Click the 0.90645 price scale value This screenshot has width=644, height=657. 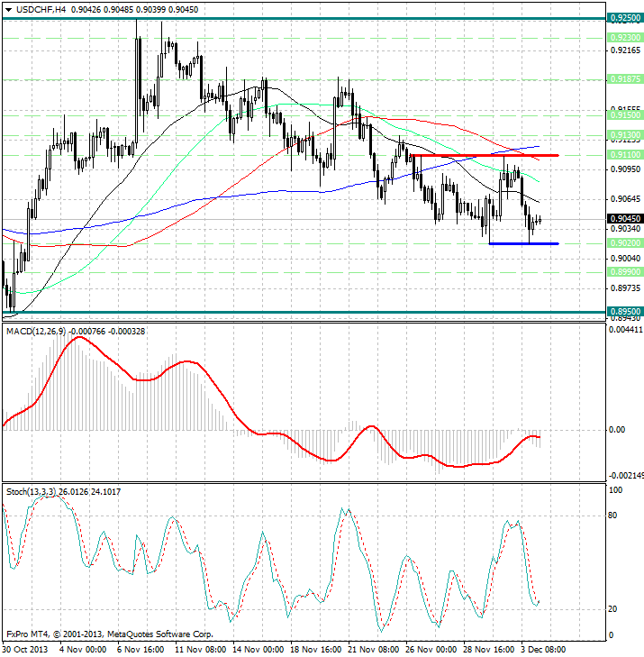pyautogui.click(x=626, y=198)
